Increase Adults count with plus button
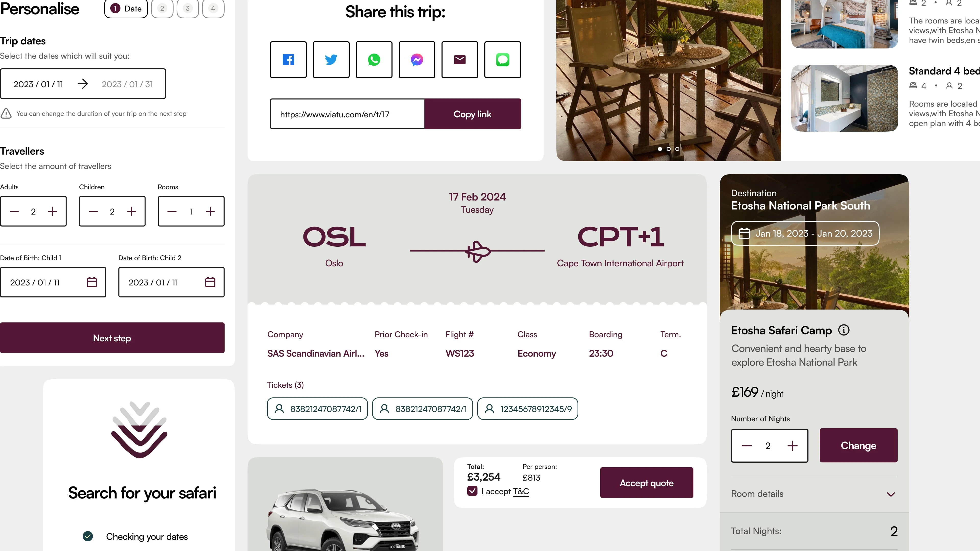980x551 pixels. pyautogui.click(x=53, y=211)
